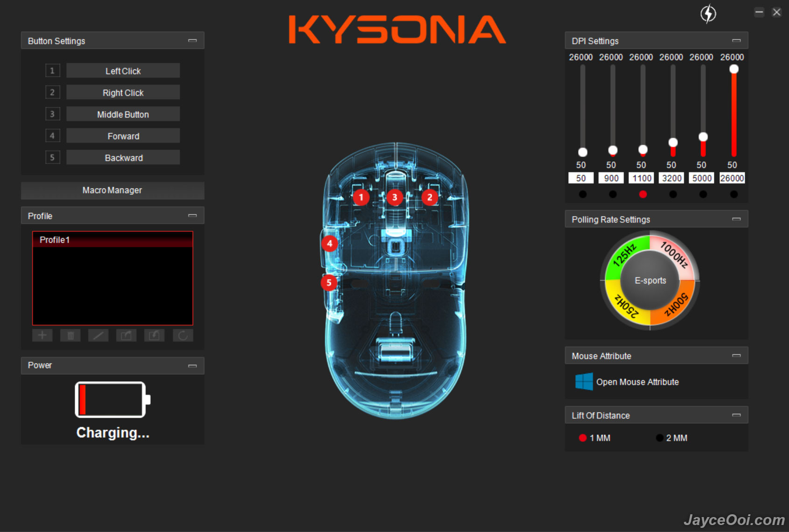Collapse the Profile panel
The width and height of the screenshot is (789, 532).
coord(192,216)
